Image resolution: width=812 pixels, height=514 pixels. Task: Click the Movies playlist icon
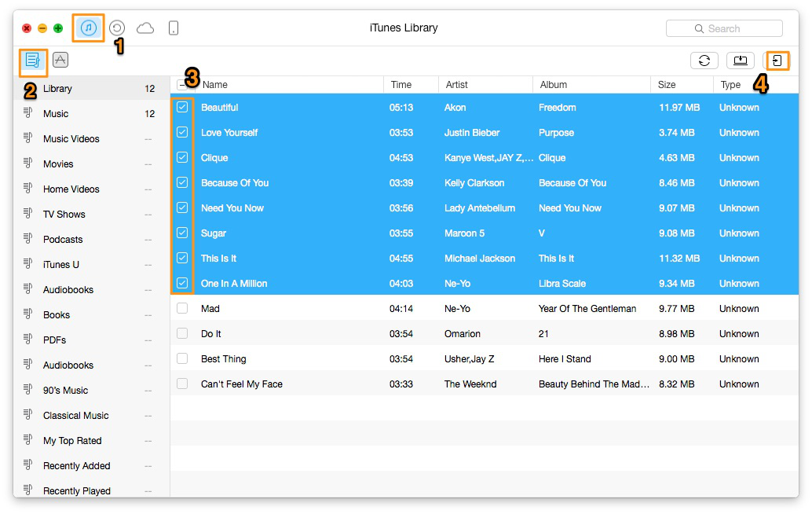[28, 163]
